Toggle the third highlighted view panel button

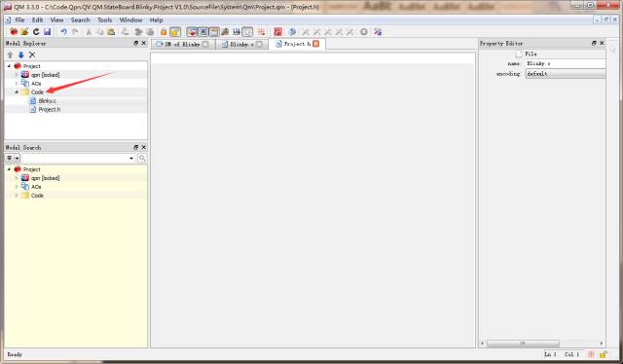(x=214, y=32)
